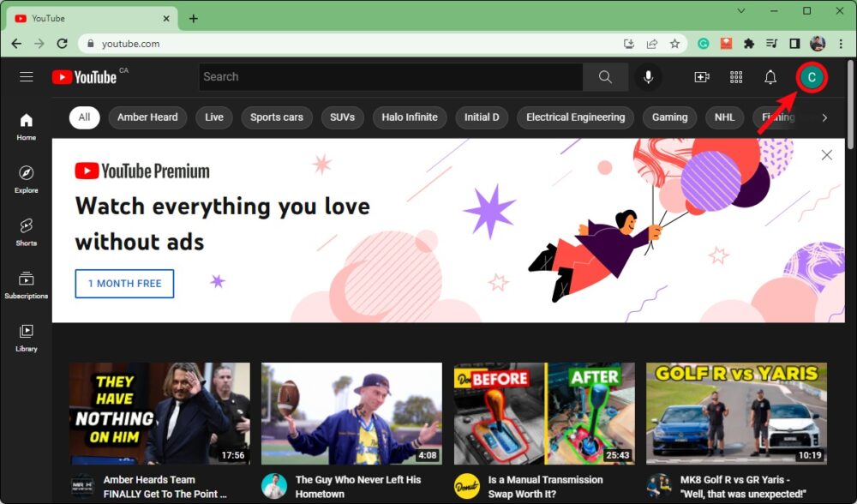Select the Gaming filter chip
The image size is (857, 504).
click(x=669, y=117)
